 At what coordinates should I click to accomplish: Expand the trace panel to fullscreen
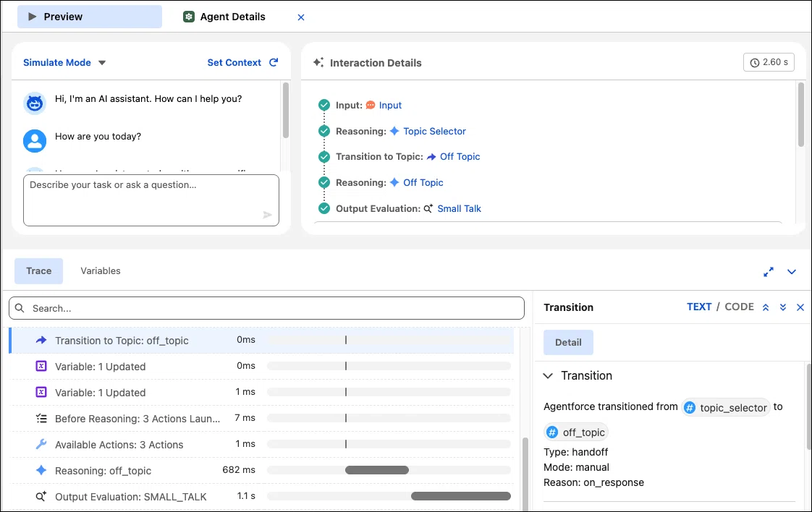pos(769,272)
